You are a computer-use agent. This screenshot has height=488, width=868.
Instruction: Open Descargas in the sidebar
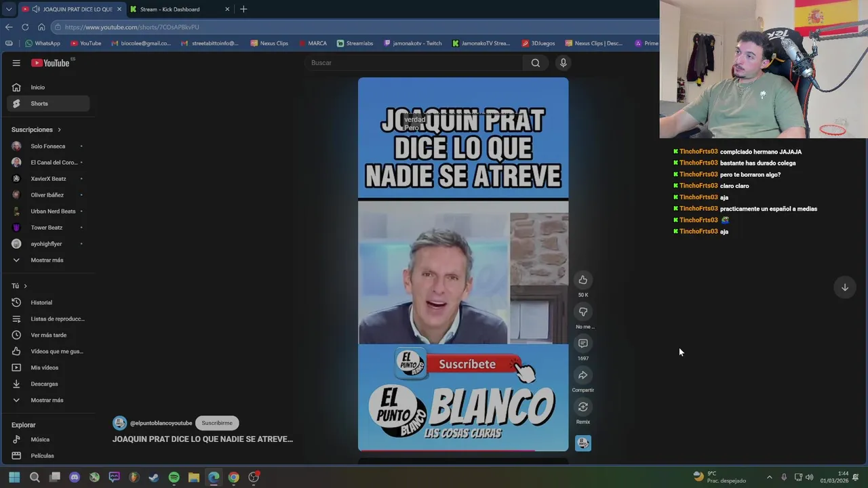click(x=48, y=384)
